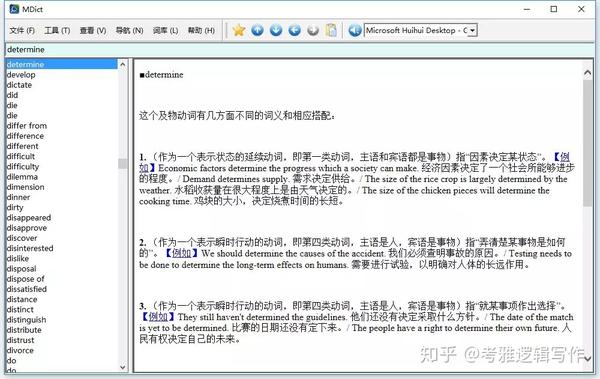Image resolution: width=600 pixels, height=379 pixels.
Task: Open the 帮助 (H) menu
Action: tap(201, 30)
